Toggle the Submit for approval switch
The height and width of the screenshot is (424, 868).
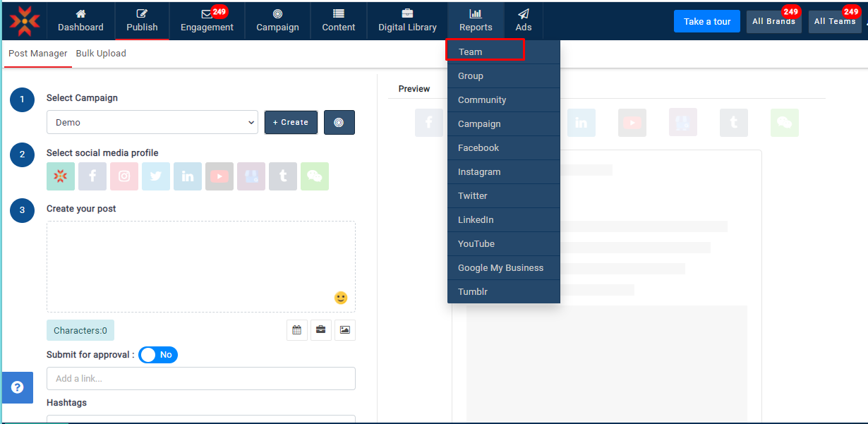point(158,355)
